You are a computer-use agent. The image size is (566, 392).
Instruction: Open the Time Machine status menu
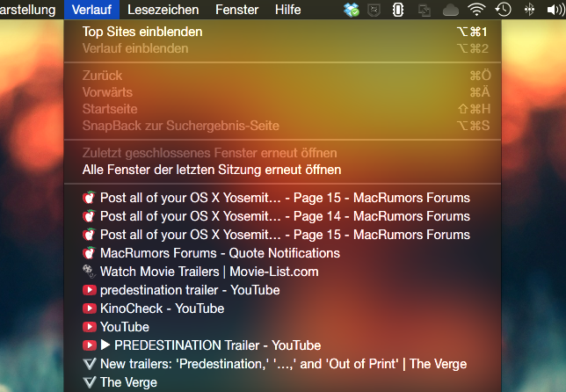(x=504, y=10)
